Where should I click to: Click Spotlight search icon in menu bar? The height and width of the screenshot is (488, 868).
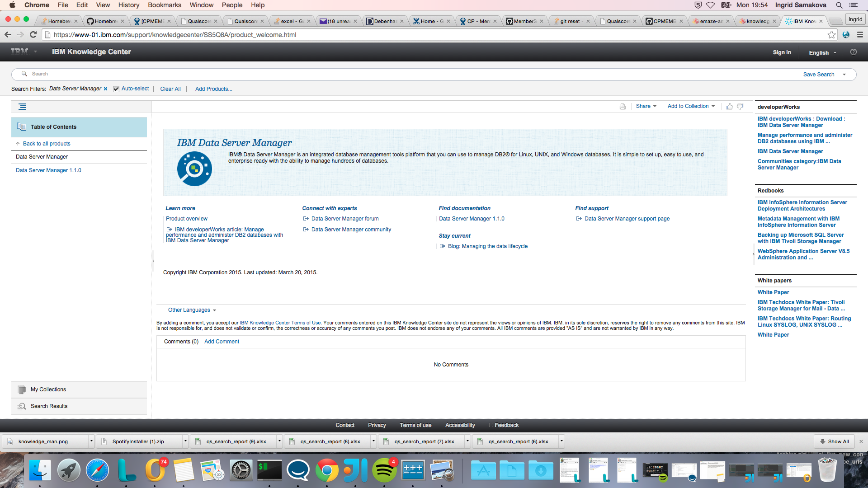[839, 5]
